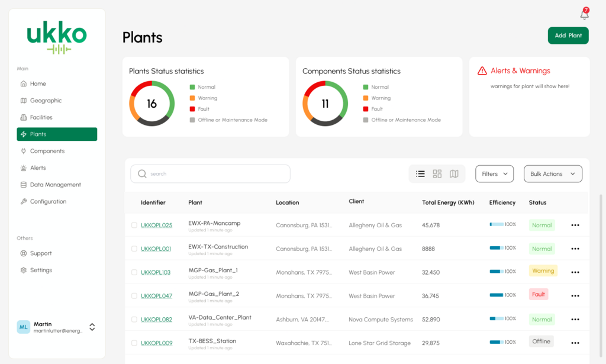Image resolution: width=606 pixels, height=364 pixels.
Task: Expand the Filters dropdown
Action: click(x=494, y=174)
